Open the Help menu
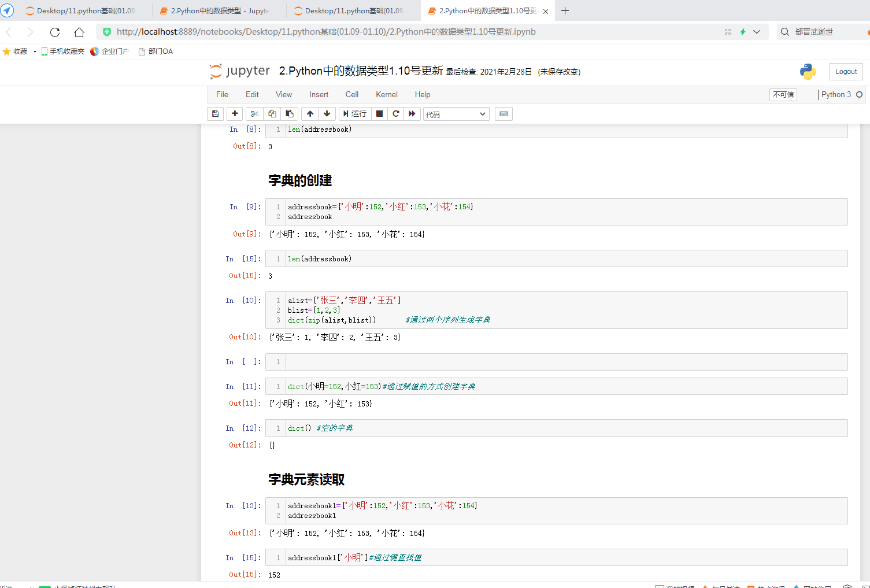Screen dimensions: 870x588 tap(423, 94)
